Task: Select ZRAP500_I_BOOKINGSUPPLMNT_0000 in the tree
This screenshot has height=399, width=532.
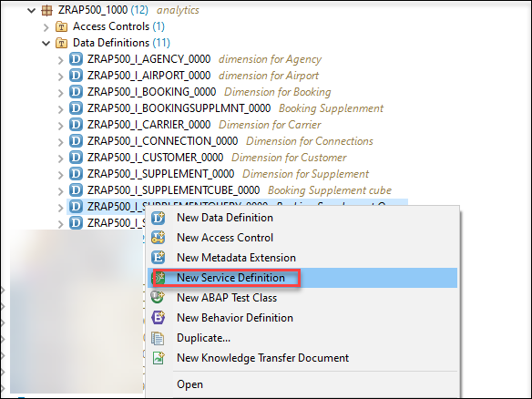Action: [179, 108]
